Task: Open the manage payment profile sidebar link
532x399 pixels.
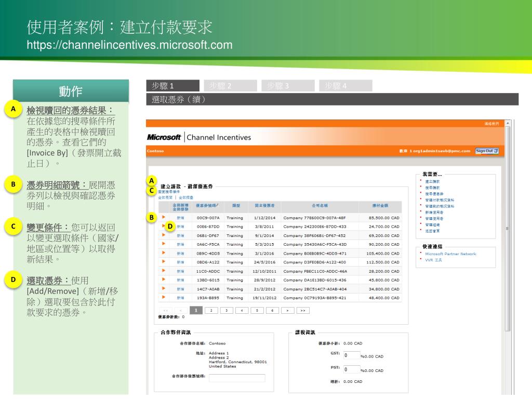Action: tap(440, 200)
